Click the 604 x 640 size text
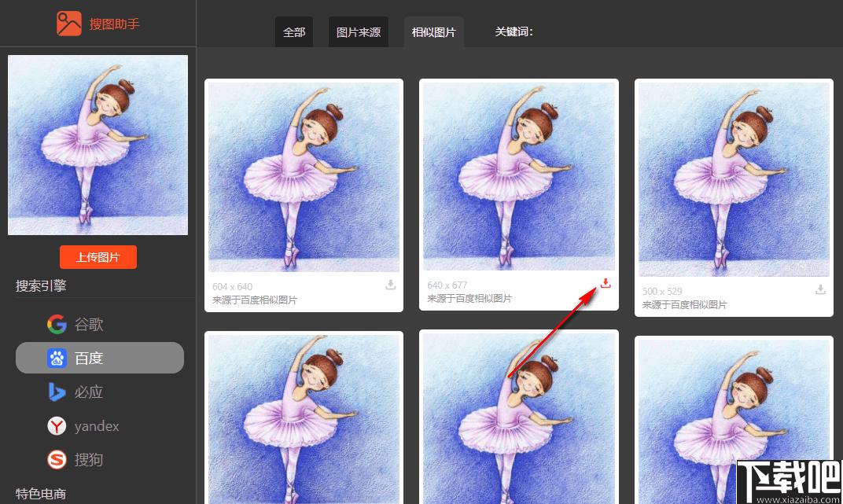843x504 pixels. click(232, 286)
